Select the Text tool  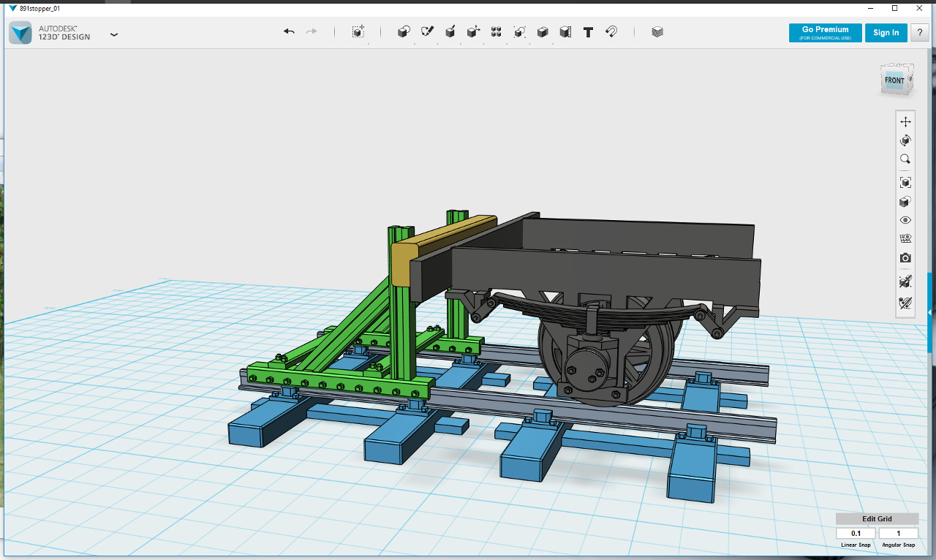[588, 32]
